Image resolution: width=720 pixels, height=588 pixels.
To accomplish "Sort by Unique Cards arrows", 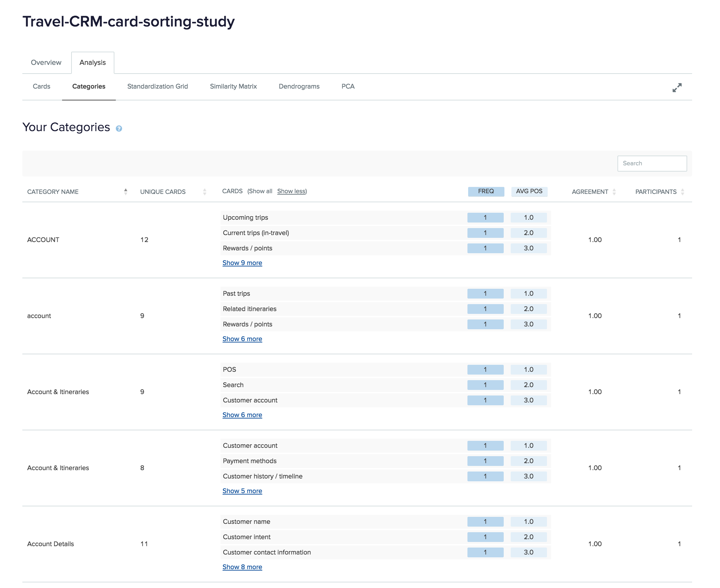I will tap(204, 191).
